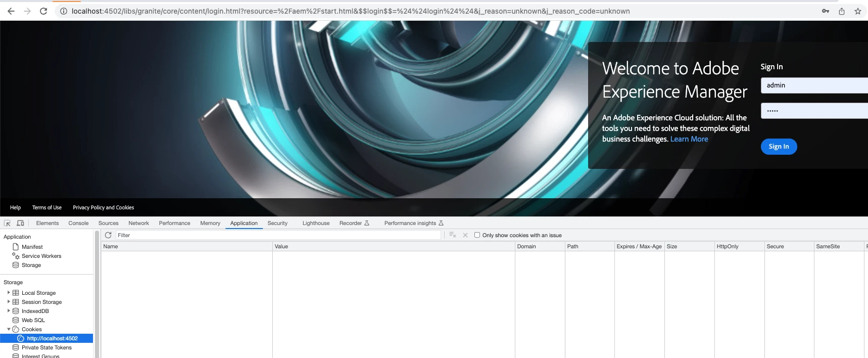Open the Lighthouse tab
Screen dimensions: 868x358
(316, 223)
